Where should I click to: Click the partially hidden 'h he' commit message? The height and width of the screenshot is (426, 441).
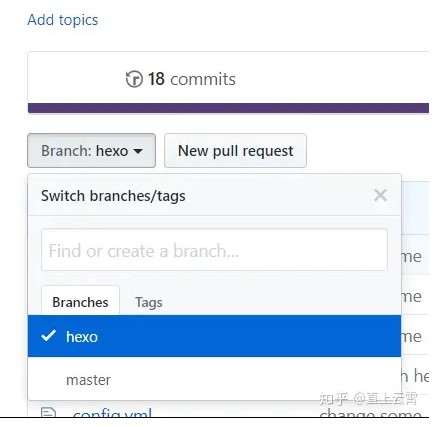tap(415, 376)
